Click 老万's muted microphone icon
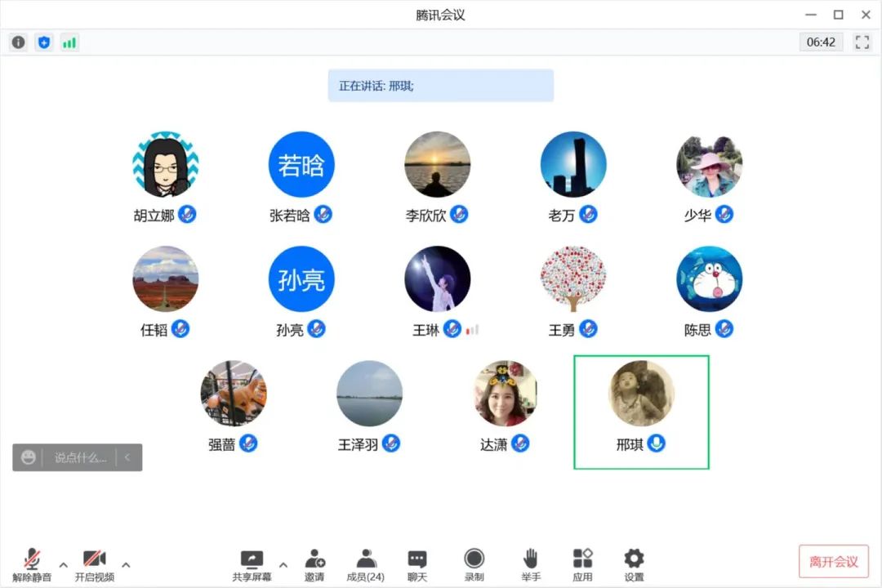Image resolution: width=882 pixels, height=588 pixels. [x=588, y=215]
